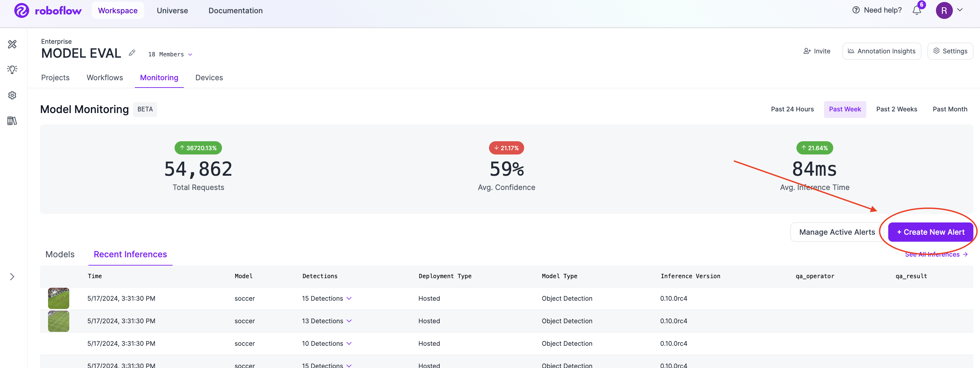The width and height of the screenshot is (980, 368).
Task: Click the Roboflow logo icon
Action: (21, 10)
